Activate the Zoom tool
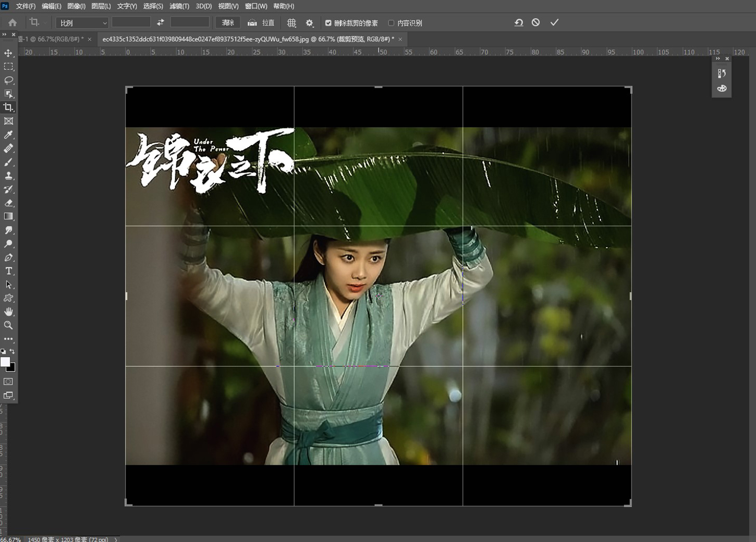The height and width of the screenshot is (542, 756). (8, 325)
